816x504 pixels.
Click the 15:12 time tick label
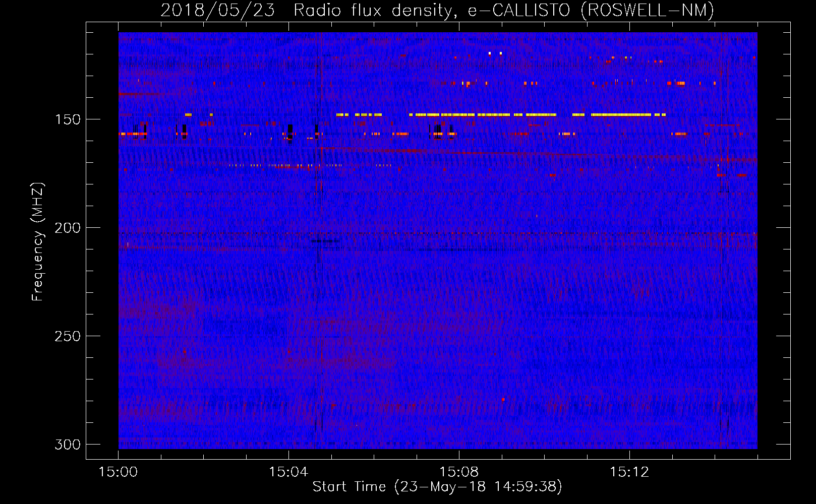pyautogui.click(x=629, y=472)
